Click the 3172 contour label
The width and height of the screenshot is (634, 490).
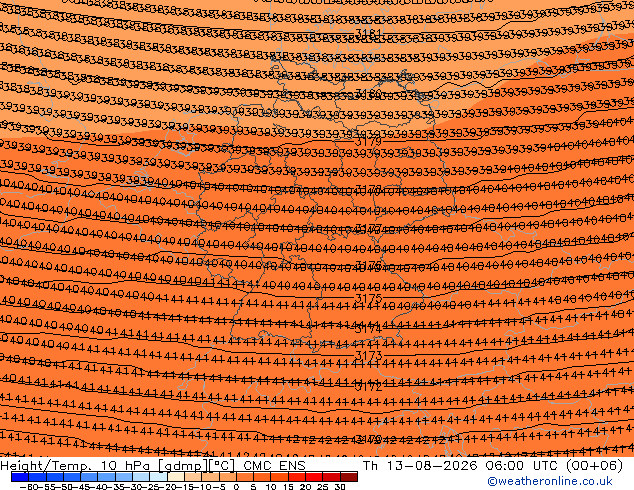pyautogui.click(x=368, y=387)
